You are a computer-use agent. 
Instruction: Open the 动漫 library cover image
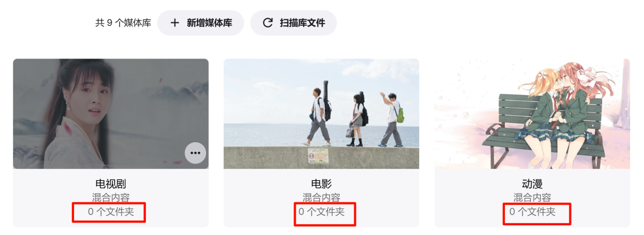tap(532, 114)
